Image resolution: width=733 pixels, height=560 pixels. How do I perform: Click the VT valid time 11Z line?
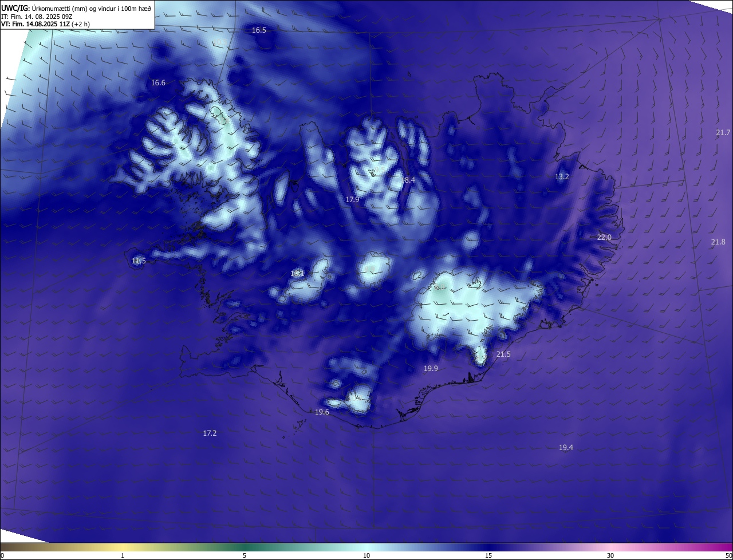coord(45,23)
